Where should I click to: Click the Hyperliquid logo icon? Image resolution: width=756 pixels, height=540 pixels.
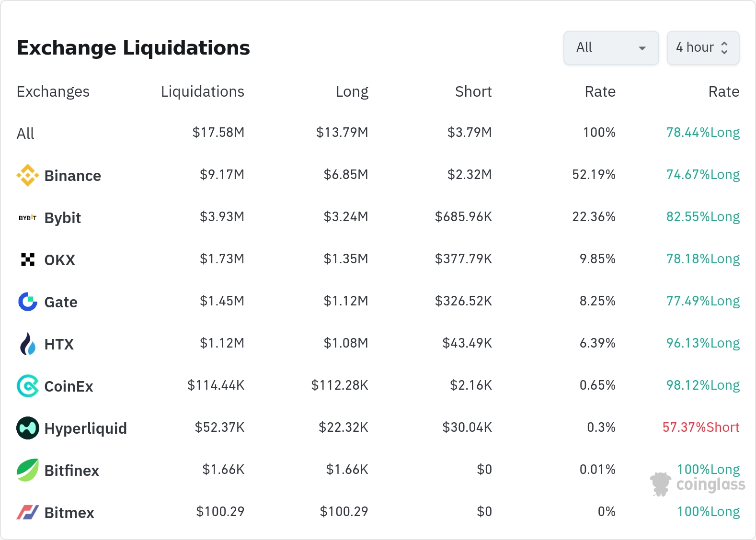28,428
